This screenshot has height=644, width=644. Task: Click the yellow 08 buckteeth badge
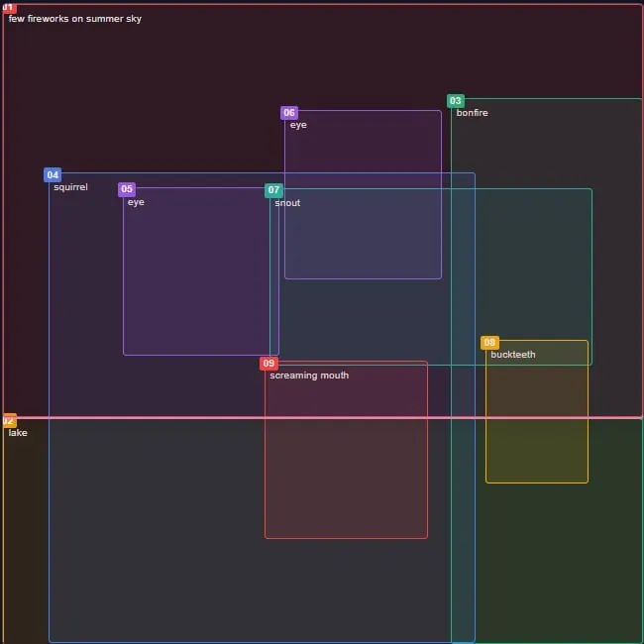click(x=489, y=342)
